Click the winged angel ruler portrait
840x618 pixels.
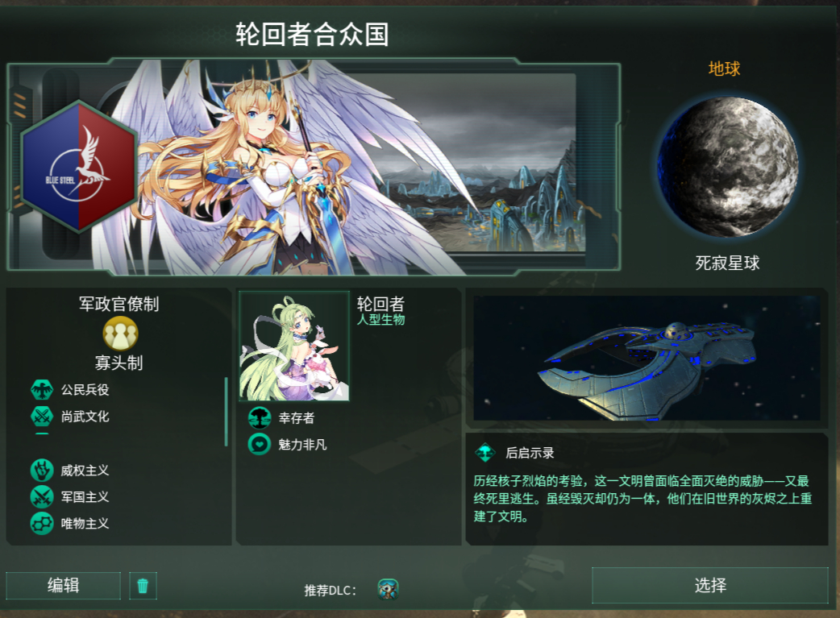[279, 167]
